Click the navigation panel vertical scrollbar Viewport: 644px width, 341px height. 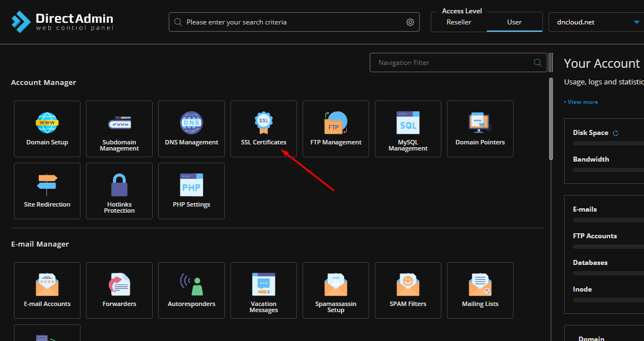pyautogui.click(x=551, y=119)
